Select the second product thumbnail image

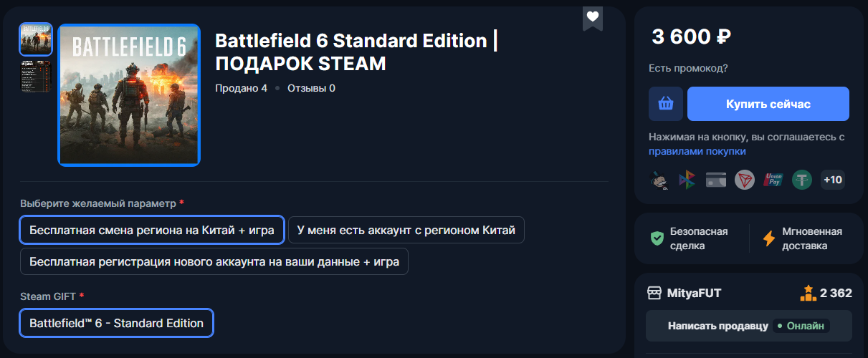(x=36, y=77)
